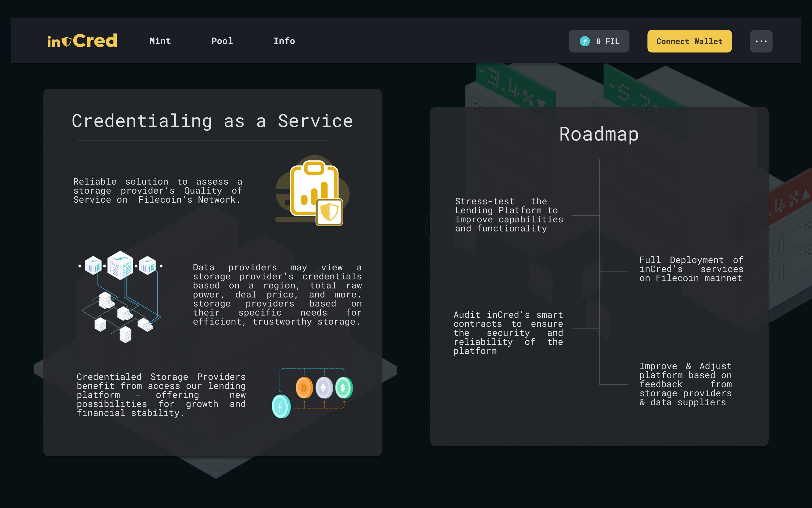The height and width of the screenshot is (508, 812).
Task: Click the Roadmap heading
Action: click(x=599, y=134)
